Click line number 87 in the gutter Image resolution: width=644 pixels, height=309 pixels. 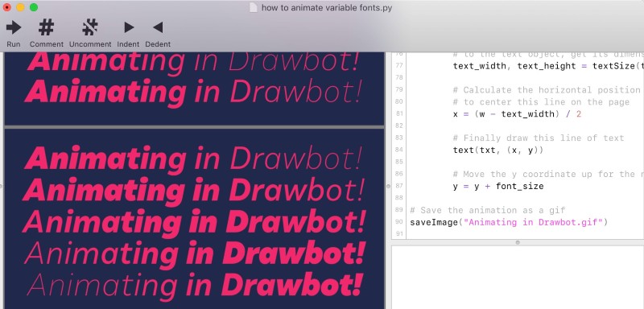pos(398,186)
